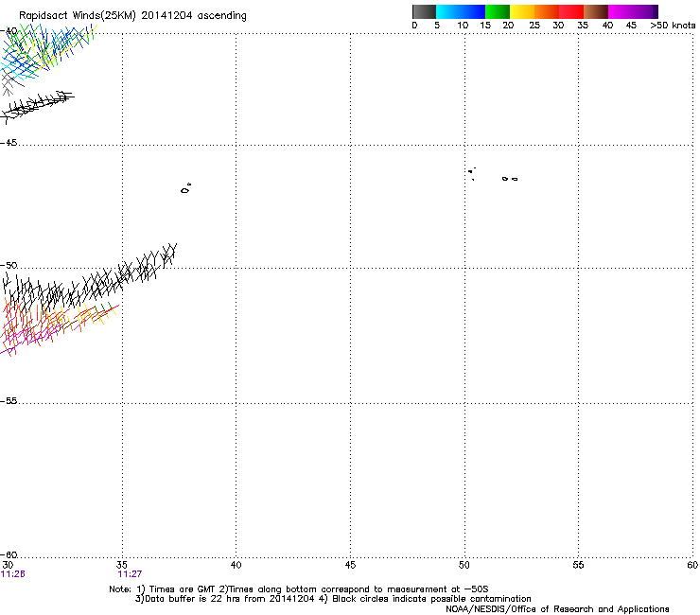Screen dimensions: 700x615
Task: Click the purple '11:26' time label
Action: point(12,574)
